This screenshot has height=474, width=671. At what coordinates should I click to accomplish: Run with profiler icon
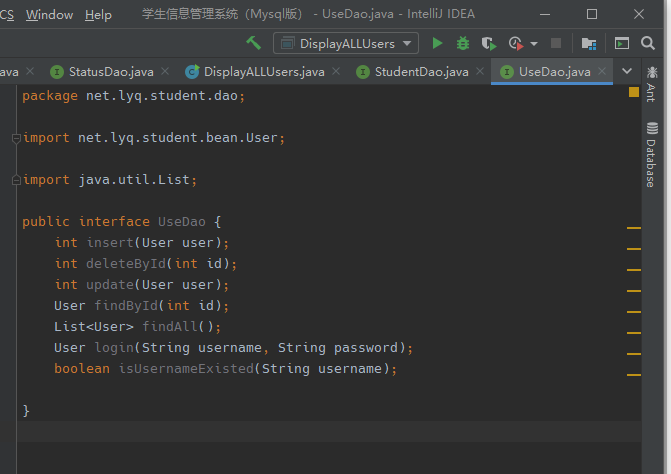click(x=516, y=43)
